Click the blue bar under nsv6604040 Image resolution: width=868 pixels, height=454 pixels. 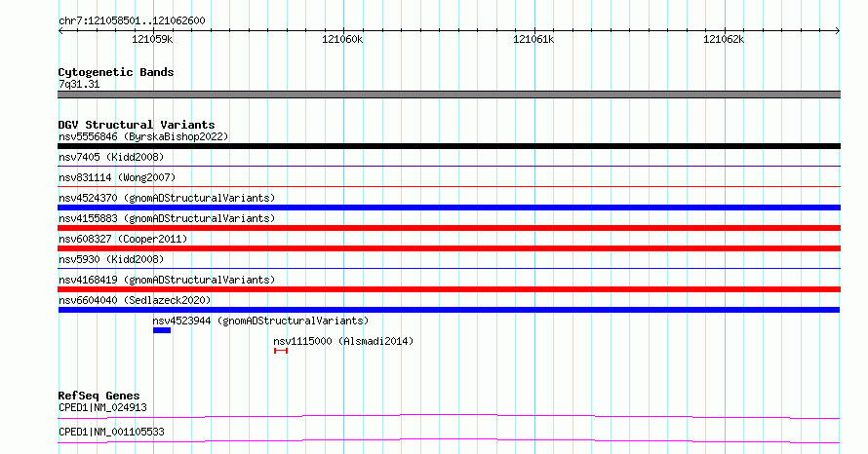(449, 310)
